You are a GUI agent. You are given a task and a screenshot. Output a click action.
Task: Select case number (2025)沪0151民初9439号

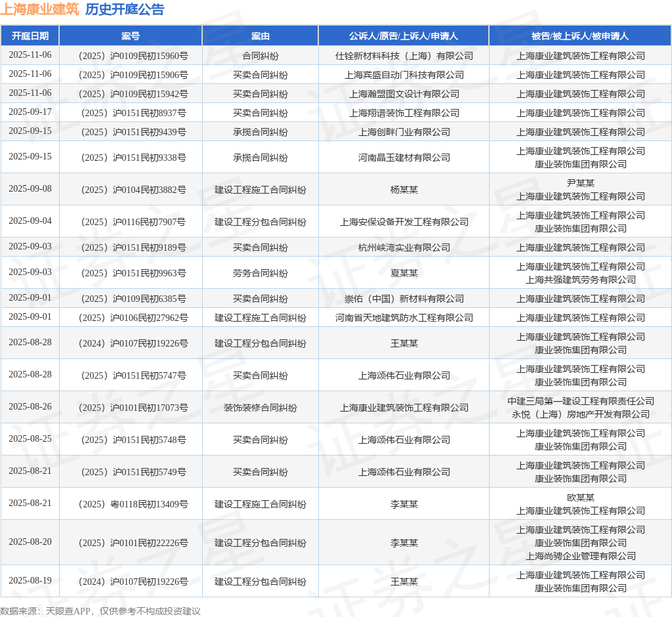[133, 132]
